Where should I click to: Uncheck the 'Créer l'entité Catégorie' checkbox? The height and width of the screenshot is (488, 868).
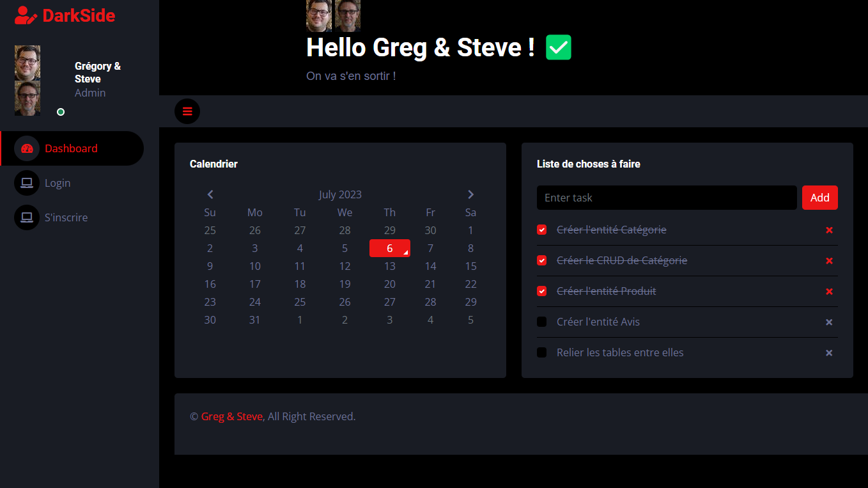pos(542,230)
